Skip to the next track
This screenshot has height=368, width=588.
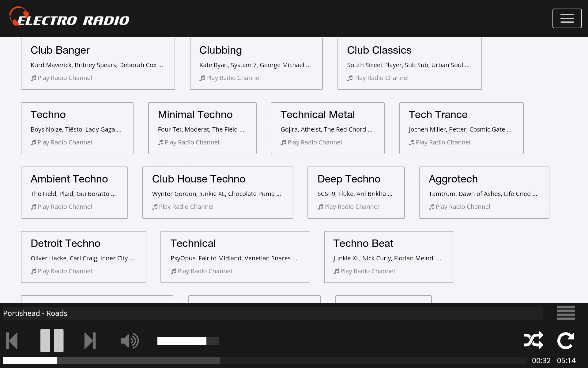[90, 341]
